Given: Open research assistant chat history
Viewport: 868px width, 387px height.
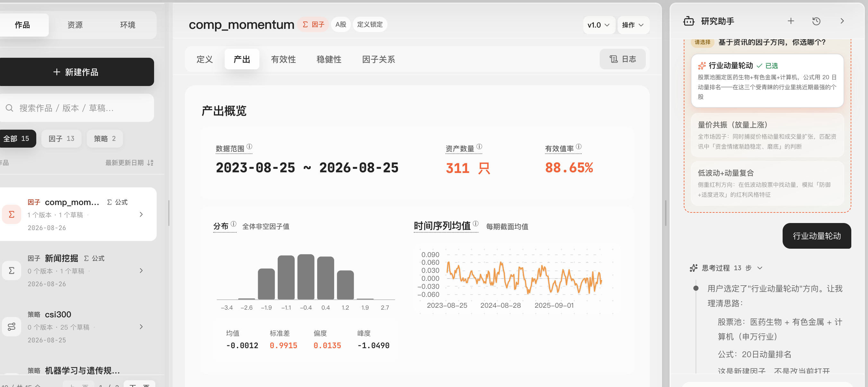Looking at the screenshot, I should [816, 21].
